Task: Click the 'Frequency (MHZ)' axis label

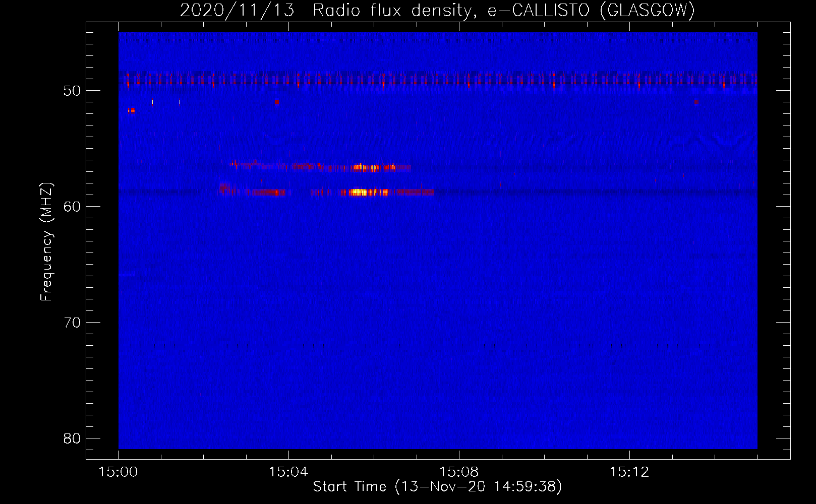Action: tap(46, 242)
